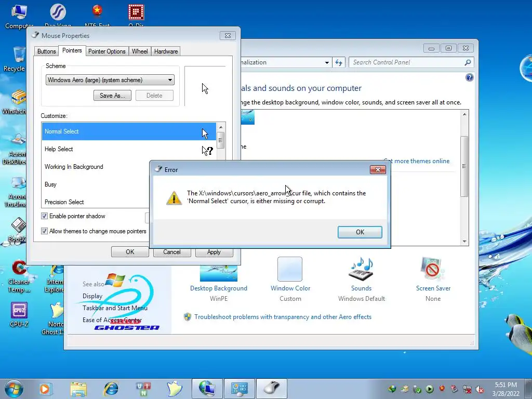Click the Desktop Background thumbnail
The width and height of the screenshot is (532, 399).
pos(219,273)
